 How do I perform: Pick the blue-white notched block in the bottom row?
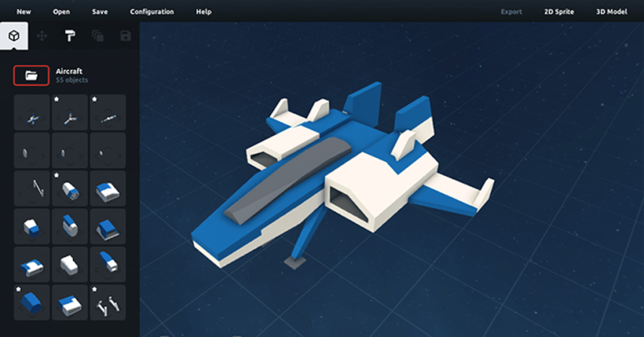point(70,302)
